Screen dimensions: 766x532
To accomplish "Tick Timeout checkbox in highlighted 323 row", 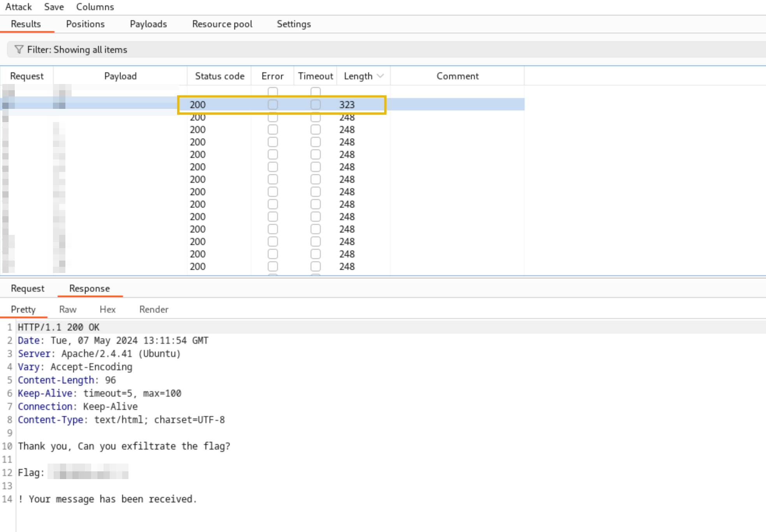I will point(315,105).
